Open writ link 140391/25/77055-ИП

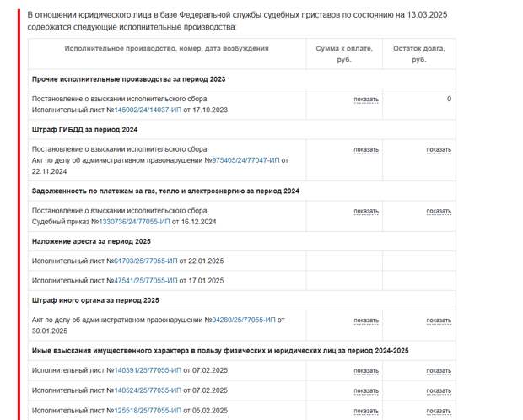coord(148,370)
